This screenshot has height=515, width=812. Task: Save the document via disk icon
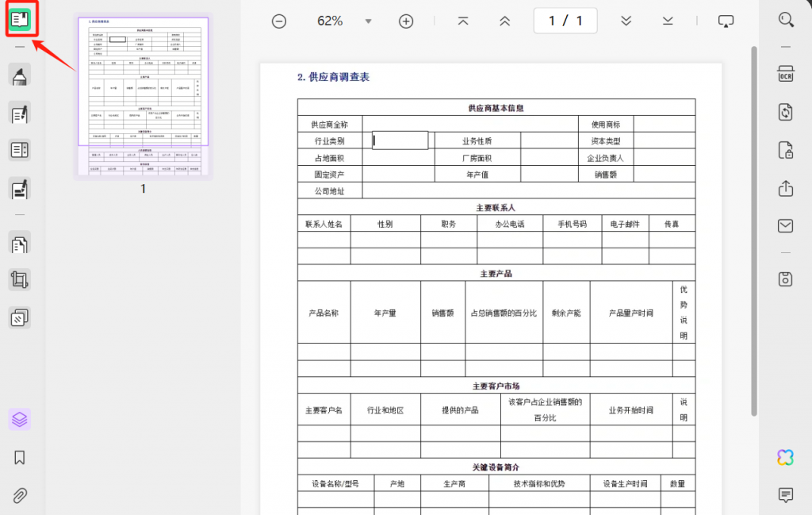[786, 279]
